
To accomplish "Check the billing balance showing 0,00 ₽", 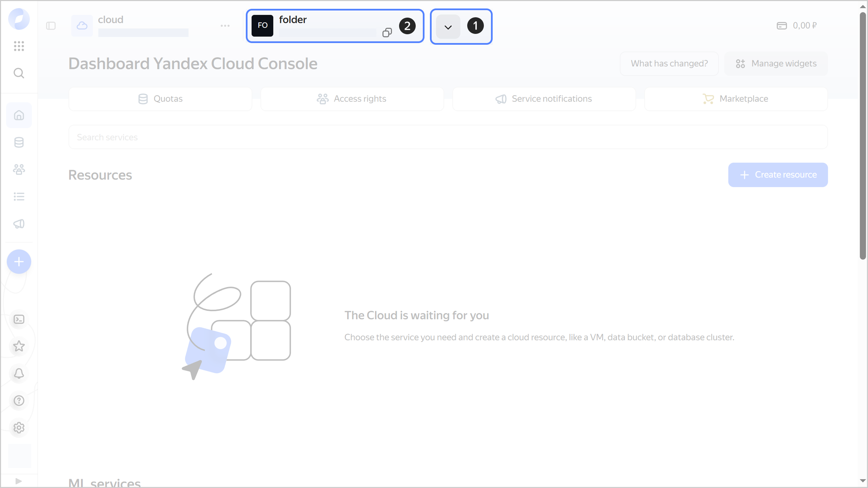I will (797, 25).
